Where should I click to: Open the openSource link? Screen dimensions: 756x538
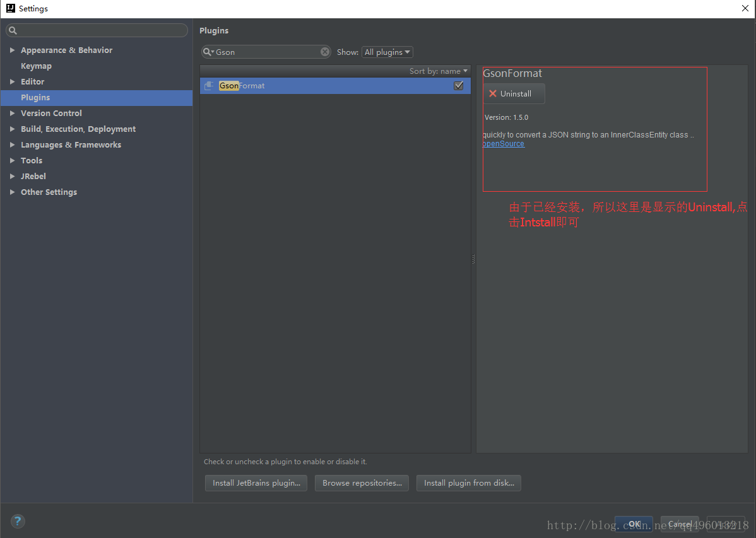(503, 144)
